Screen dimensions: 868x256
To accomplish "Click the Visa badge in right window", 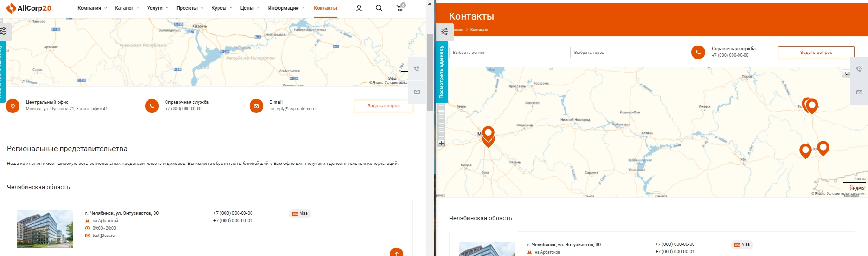I will (742, 244).
